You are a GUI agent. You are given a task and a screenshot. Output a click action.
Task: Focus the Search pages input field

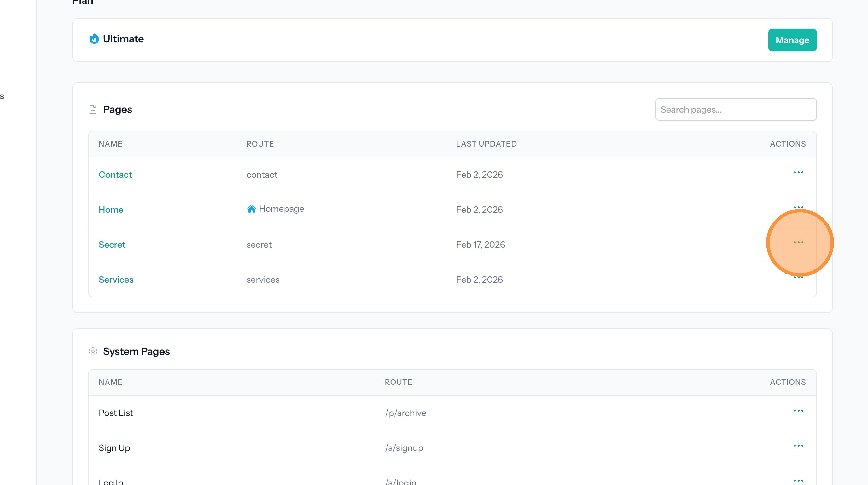click(736, 109)
